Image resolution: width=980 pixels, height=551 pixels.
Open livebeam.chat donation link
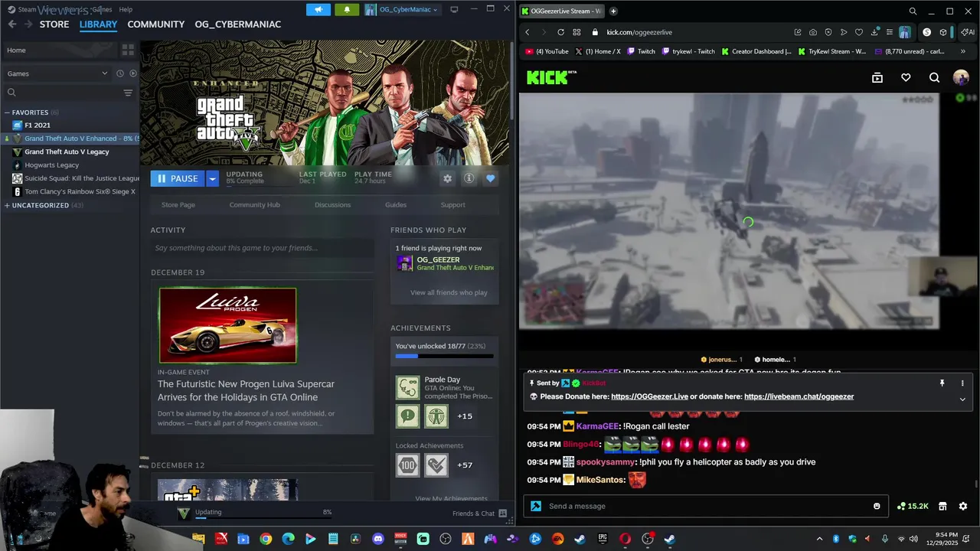[799, 396]
